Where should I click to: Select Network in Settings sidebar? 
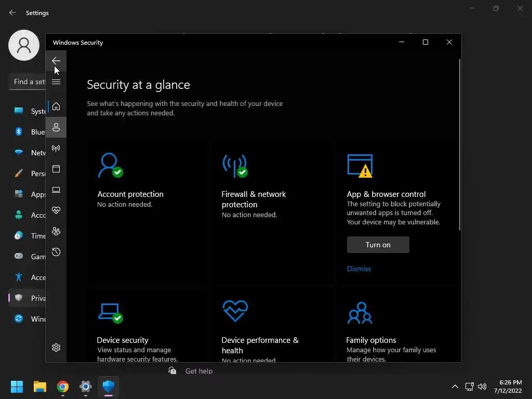(x=27, y=153)
